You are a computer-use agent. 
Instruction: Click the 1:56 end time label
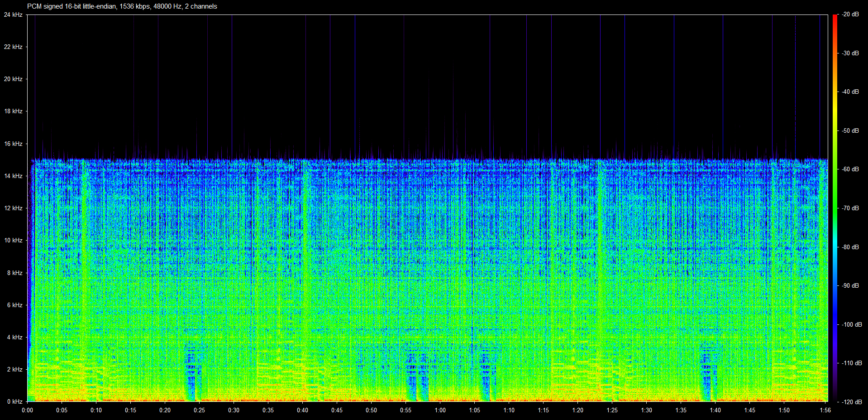click(x=825, y=410)
